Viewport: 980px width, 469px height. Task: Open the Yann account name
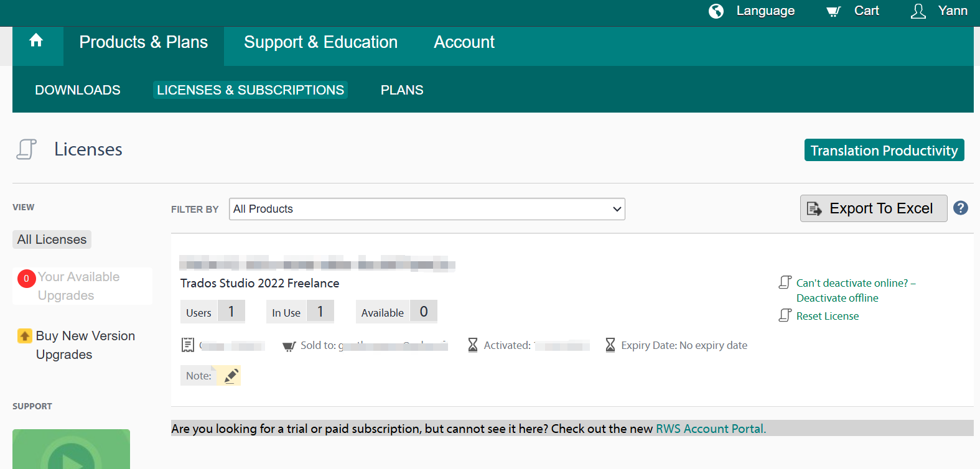(953, 11)
